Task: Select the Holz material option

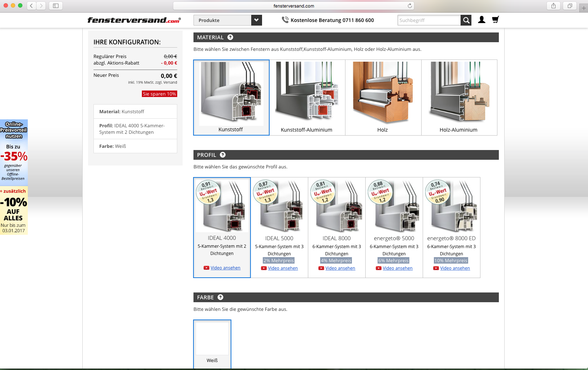Action: point(383,97)
